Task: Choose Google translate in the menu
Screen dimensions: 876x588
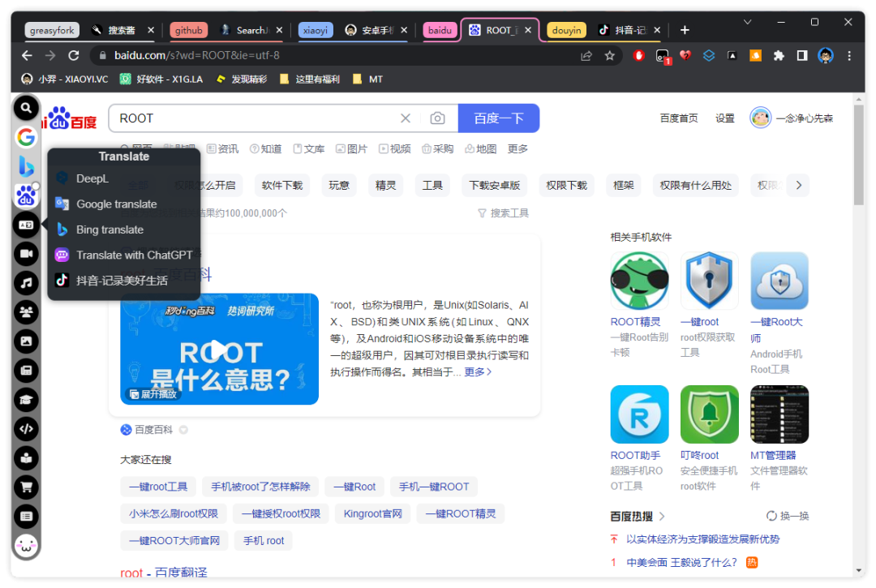Action: (x=123, y=204)
